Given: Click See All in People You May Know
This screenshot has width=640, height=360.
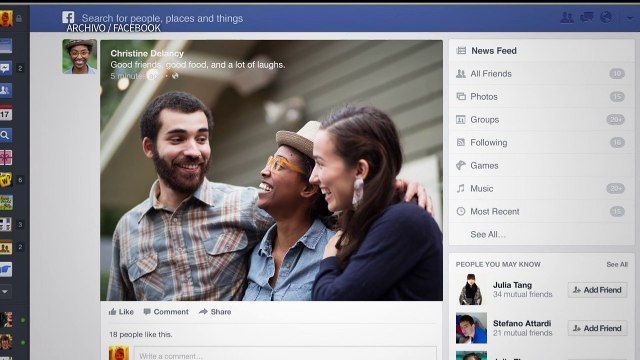Looking at the screenshot, I should point(617,264).
